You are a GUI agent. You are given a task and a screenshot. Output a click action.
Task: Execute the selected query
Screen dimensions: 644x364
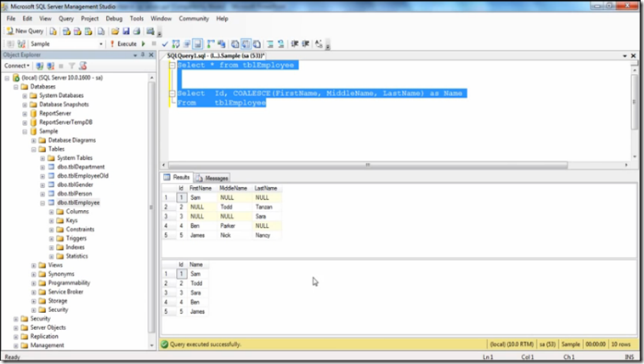tap(123, 43)
